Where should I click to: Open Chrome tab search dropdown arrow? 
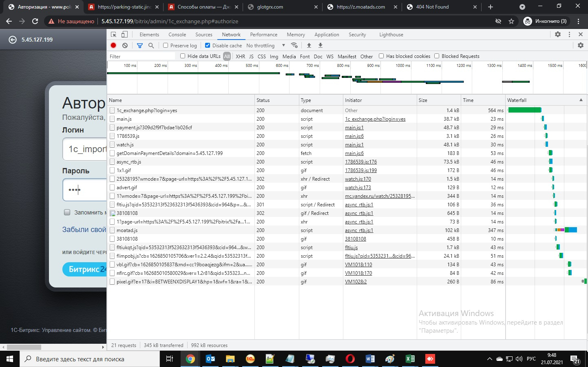pos(522,7)
